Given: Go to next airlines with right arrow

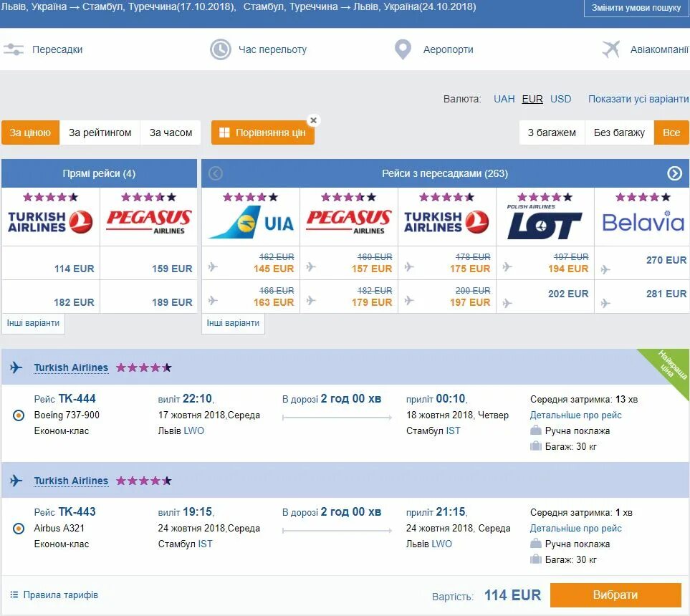Looking at the screenshot, I should point(675,173).
